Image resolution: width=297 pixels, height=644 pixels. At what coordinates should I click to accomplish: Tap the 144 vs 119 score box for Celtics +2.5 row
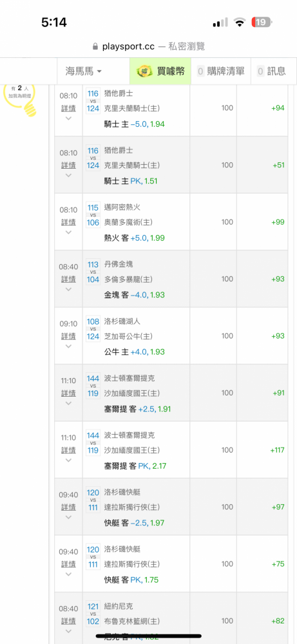point(93,386)
